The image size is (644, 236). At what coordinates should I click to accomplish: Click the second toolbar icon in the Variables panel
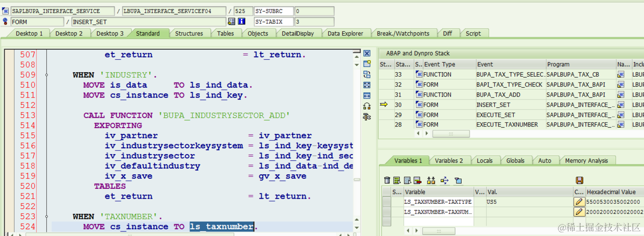397,181
